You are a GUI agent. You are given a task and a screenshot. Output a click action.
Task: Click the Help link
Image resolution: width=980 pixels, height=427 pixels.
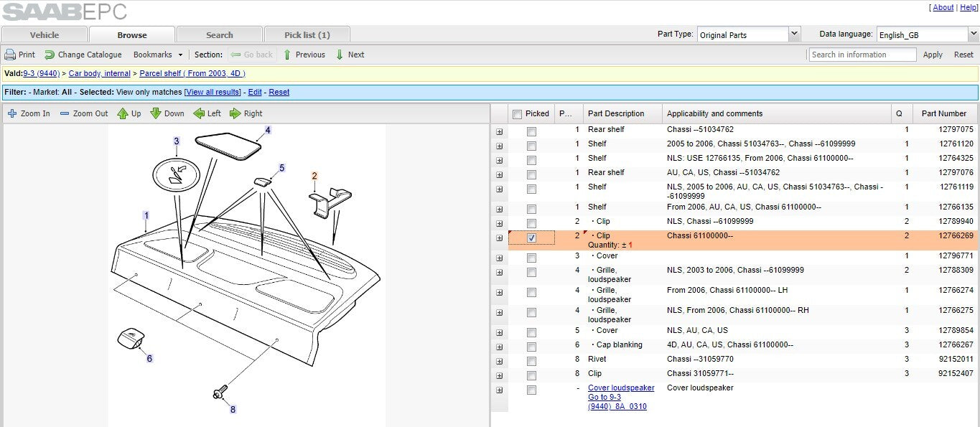click(x=968, y=7)
